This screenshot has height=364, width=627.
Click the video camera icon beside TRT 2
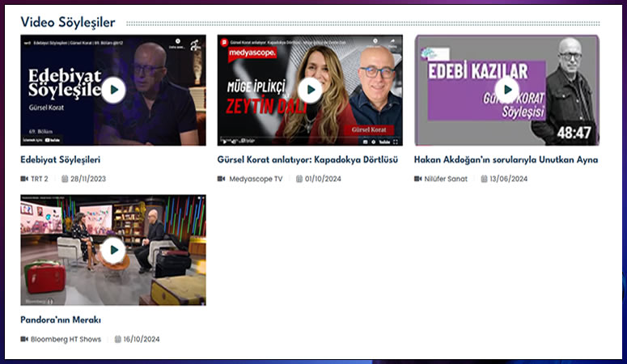(x=24, y=179)
